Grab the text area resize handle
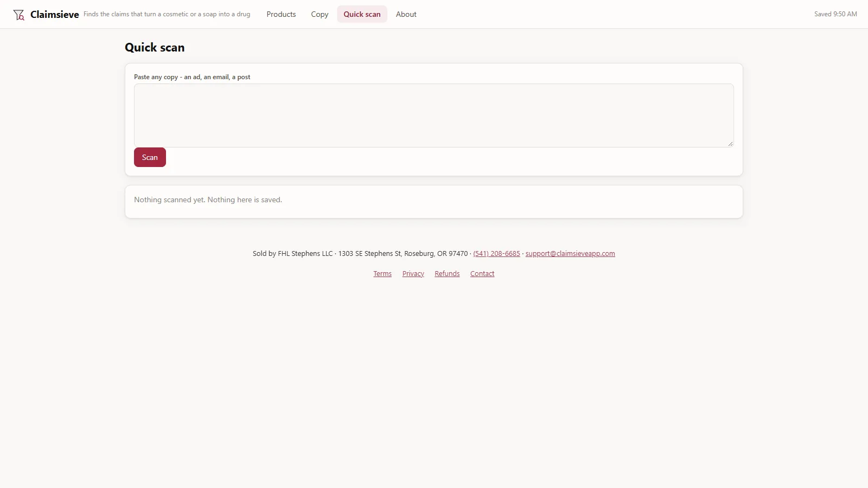The image size is (868, 488). pos(730,144)
